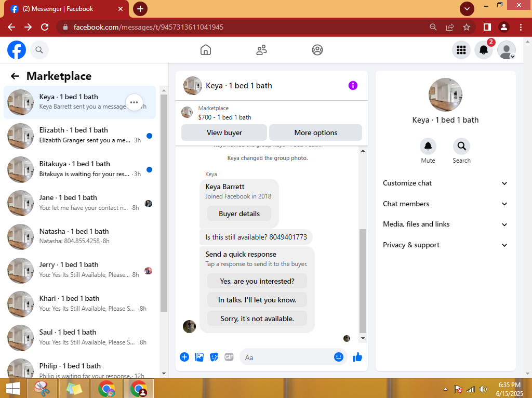This screenshot has width=532, height=398.
Task: Open the Windows Start button
Action: 13,389
